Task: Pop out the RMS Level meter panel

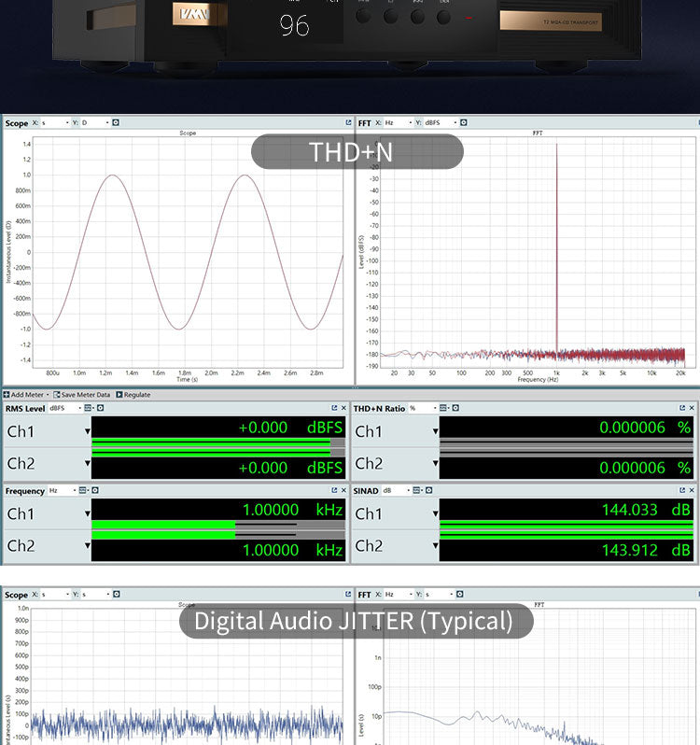Action: pos(333,408)
